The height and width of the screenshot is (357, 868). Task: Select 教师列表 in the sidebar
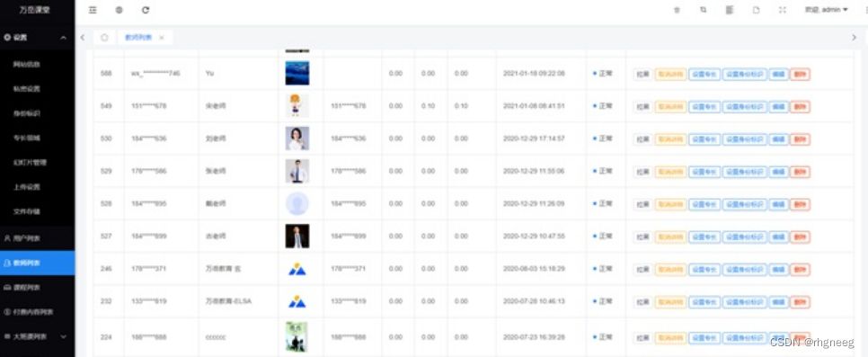[x=37, y=263]
